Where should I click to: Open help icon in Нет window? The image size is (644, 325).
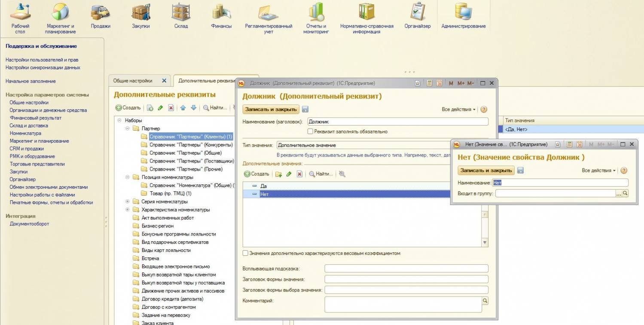[624, 171]
